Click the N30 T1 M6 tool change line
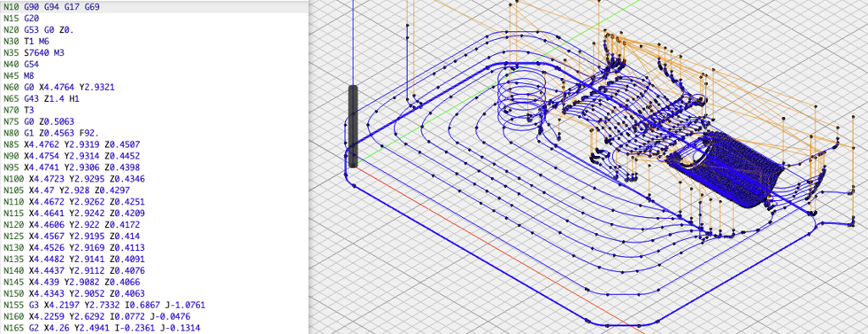Screen dimensions: 868x334 [154, 42]
